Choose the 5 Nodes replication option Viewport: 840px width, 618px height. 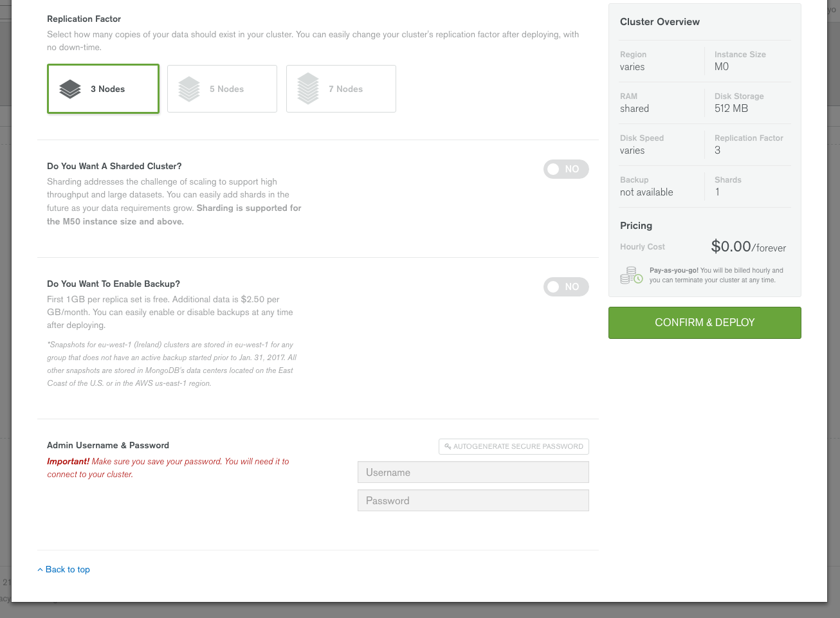222,89
